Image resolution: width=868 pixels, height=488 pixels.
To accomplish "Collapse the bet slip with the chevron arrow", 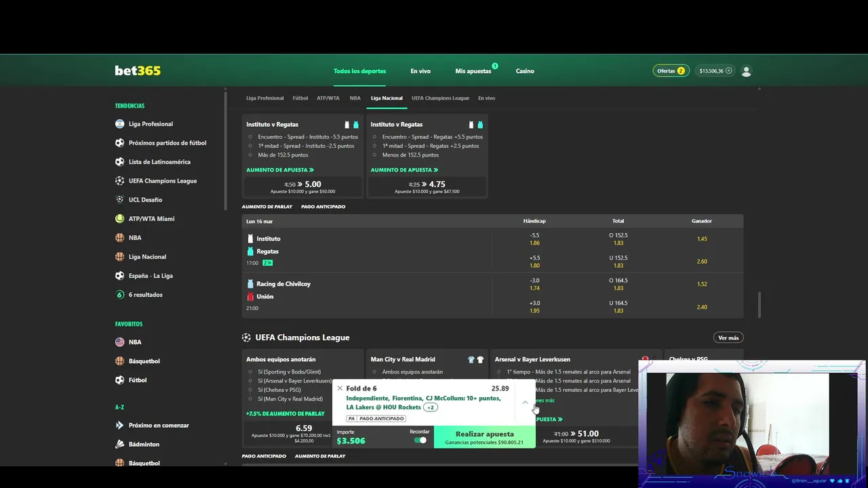I will (x=525, y=402).
